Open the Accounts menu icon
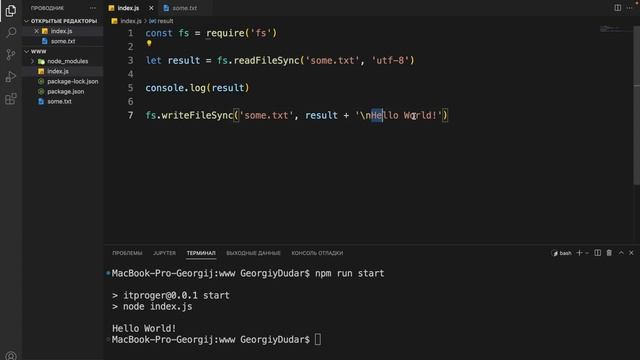 coord(11,356)
